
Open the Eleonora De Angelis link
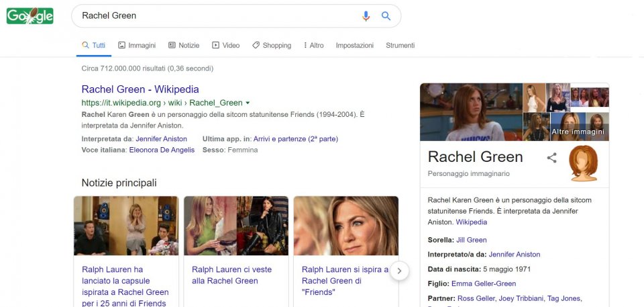tap(162, 150)
